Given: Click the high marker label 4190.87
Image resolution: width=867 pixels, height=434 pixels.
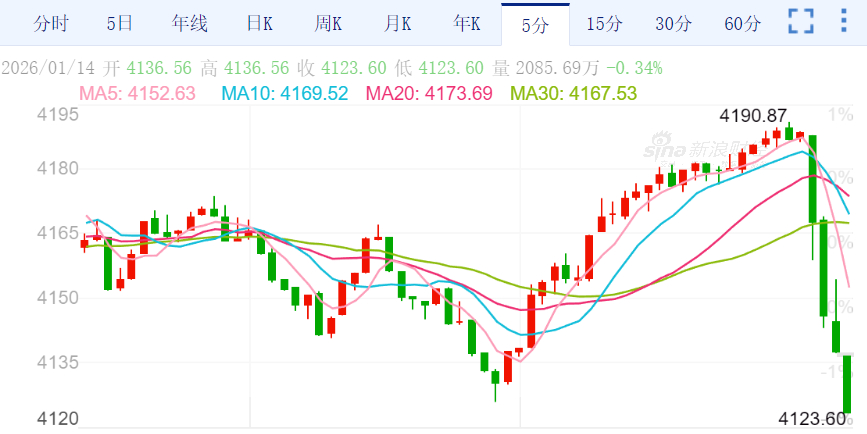Looking at the screenshot, I should click(753, 116).
